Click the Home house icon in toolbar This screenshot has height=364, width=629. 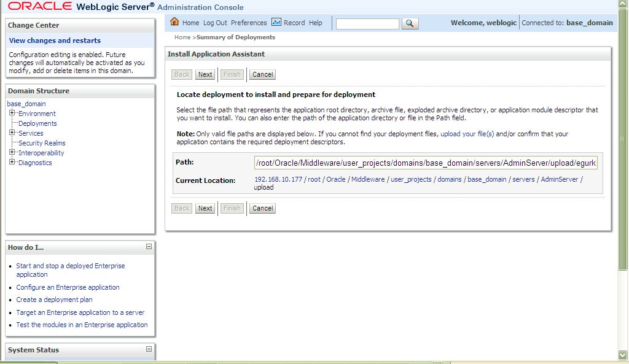pyautogui.click(x=174, y=21)
